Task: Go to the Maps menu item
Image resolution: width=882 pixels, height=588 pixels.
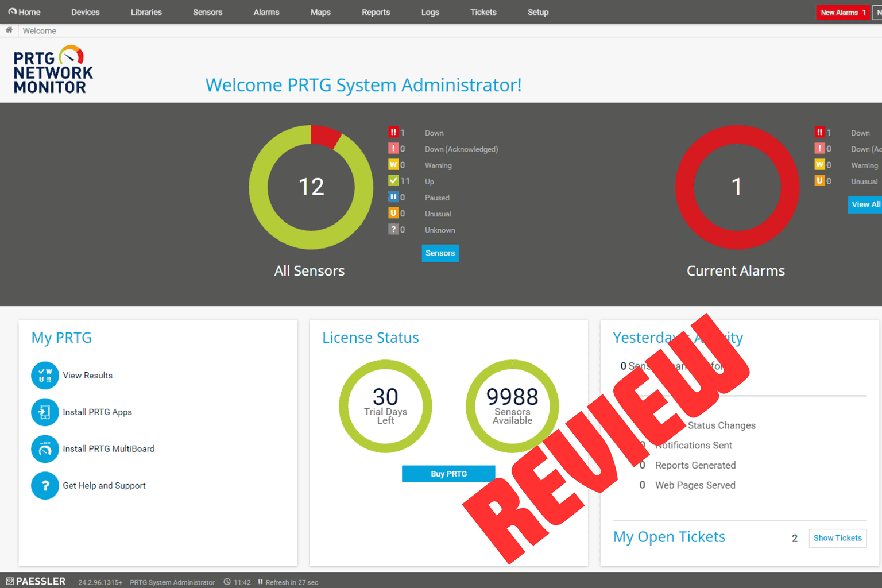Action: (320, 12)
